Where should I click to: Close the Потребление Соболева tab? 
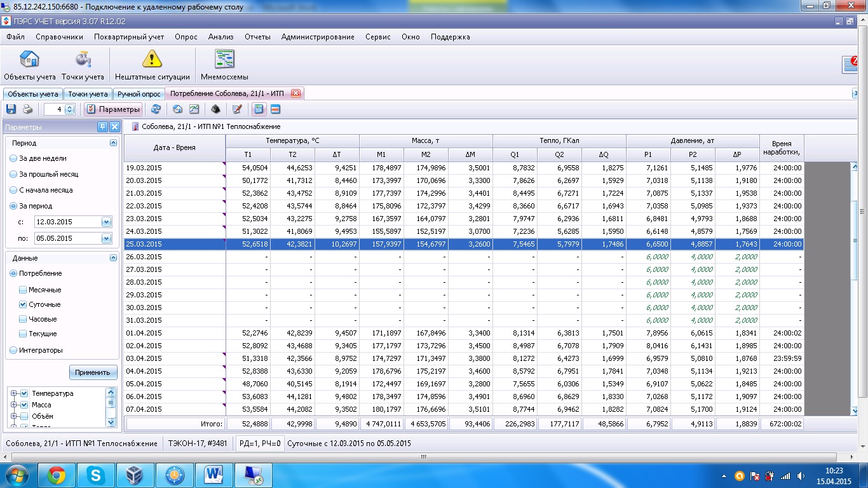(295, 93)
